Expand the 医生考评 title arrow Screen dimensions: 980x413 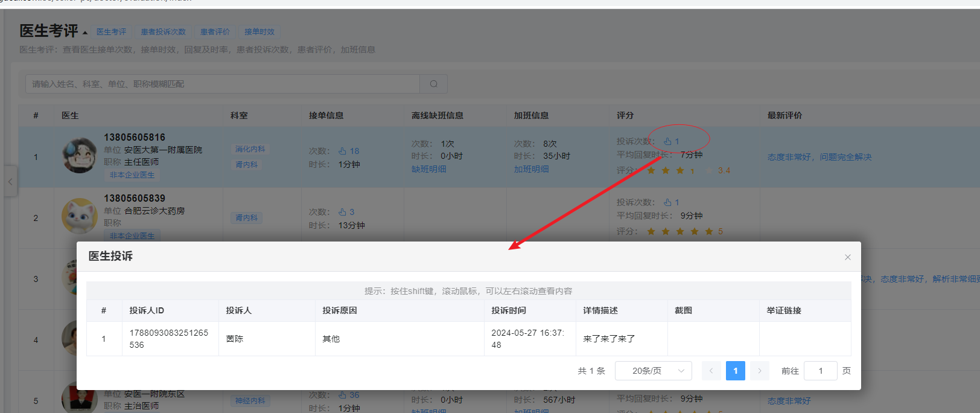pyautogui.click(x=85, y=33)
